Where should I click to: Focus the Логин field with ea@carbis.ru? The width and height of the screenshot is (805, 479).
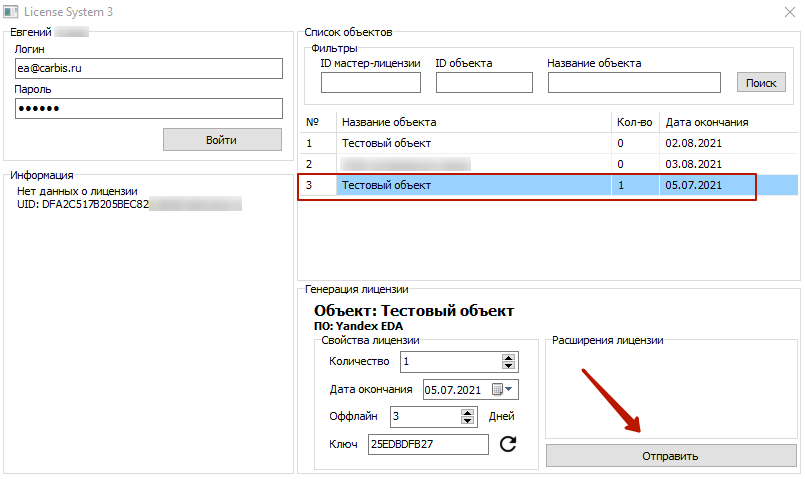(149, 68)
